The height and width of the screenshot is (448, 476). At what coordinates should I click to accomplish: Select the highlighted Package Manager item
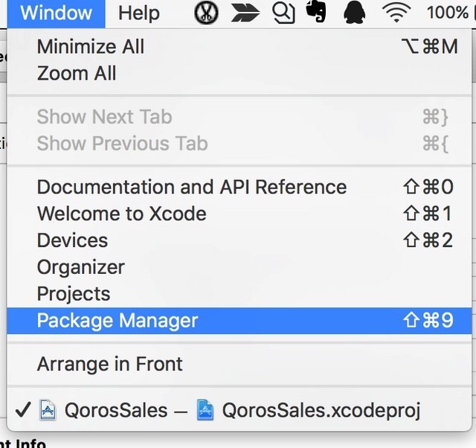coord(118,321)
